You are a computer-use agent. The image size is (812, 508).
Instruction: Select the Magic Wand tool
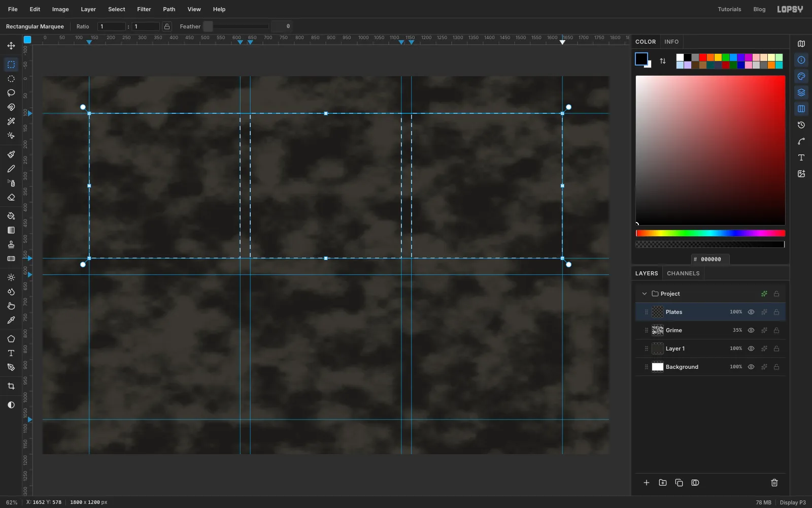tap(11, 121)
